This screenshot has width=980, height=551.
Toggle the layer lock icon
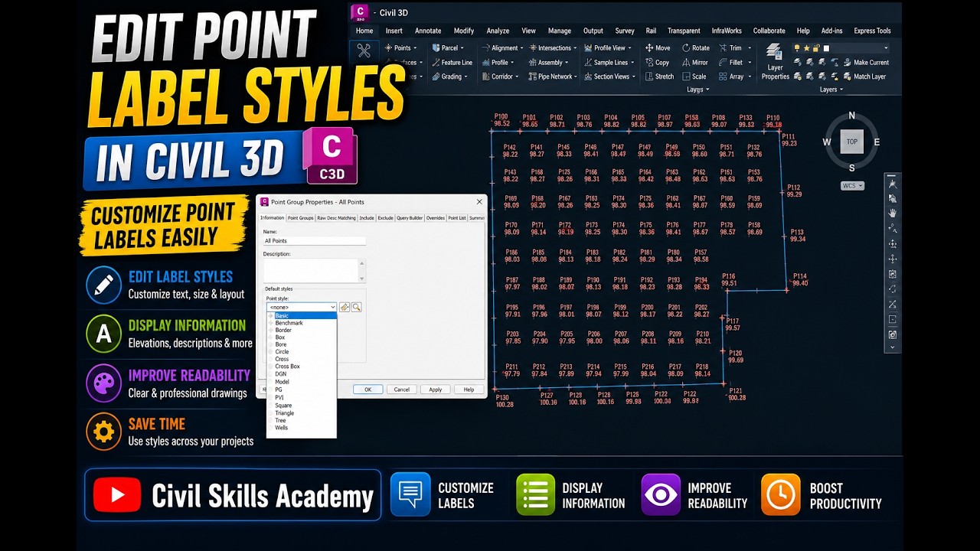(817, 48)
